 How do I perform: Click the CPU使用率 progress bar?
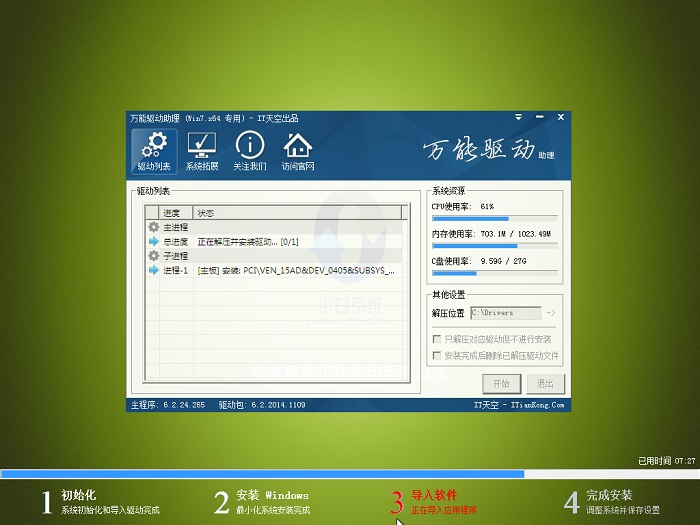[495, 219]
